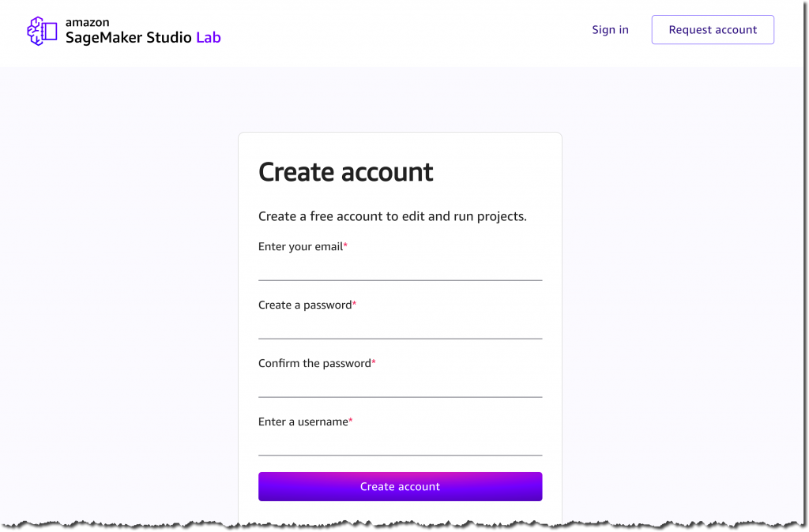This screenshot has width=809, height=532.
Task: Open the Sign in link
Action: 609,29
